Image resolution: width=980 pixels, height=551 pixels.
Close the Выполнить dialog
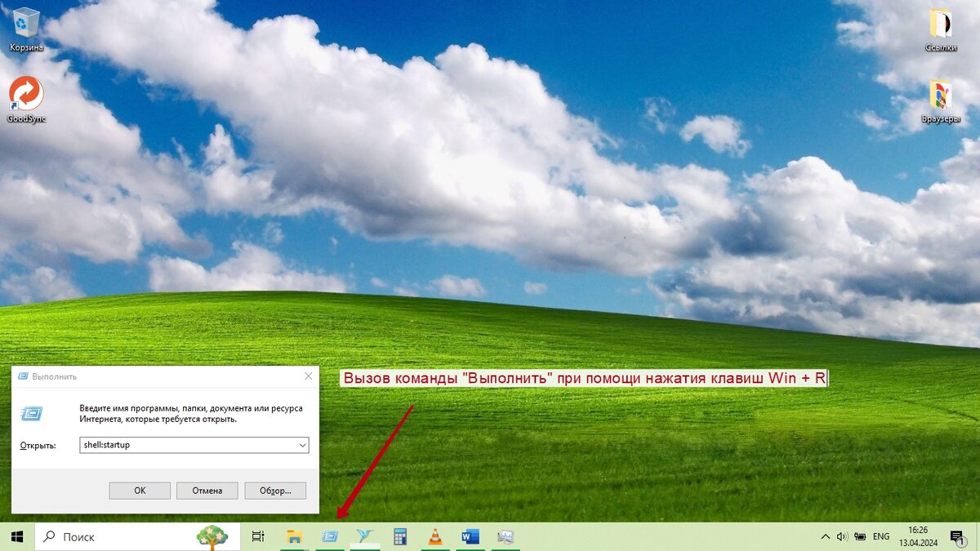(308, 376)
